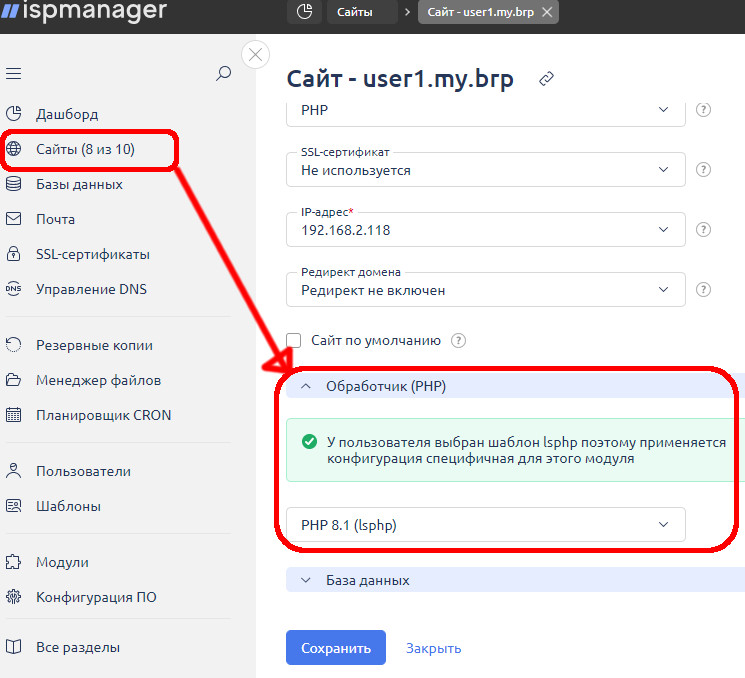Open the dashboard chart icon tab

coord(305,13)
